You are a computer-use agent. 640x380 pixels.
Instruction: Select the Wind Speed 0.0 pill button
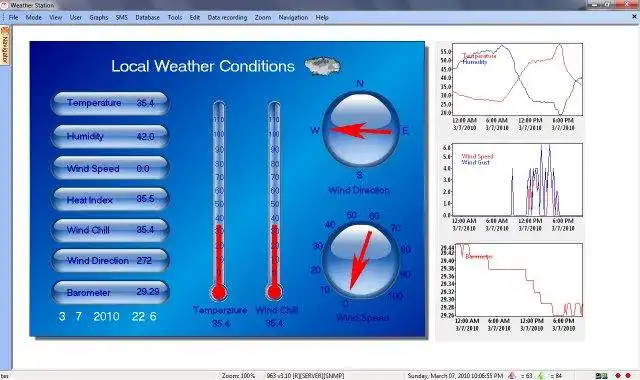(110, 168)
